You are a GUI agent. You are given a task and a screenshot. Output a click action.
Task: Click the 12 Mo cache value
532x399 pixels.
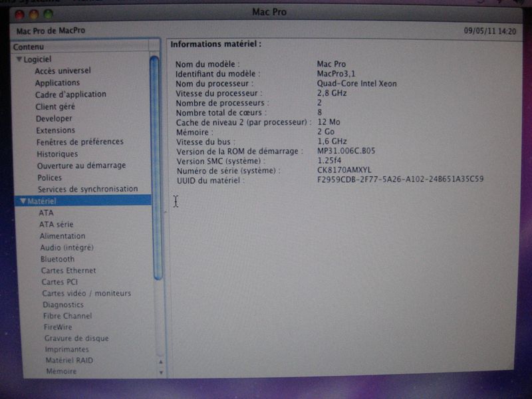point(329,122)
